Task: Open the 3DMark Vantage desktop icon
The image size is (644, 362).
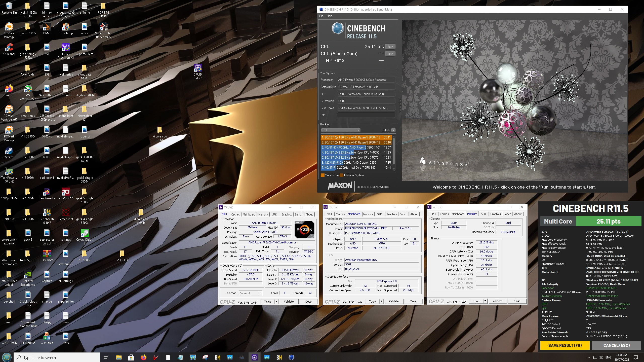Action: click(9, 31)
